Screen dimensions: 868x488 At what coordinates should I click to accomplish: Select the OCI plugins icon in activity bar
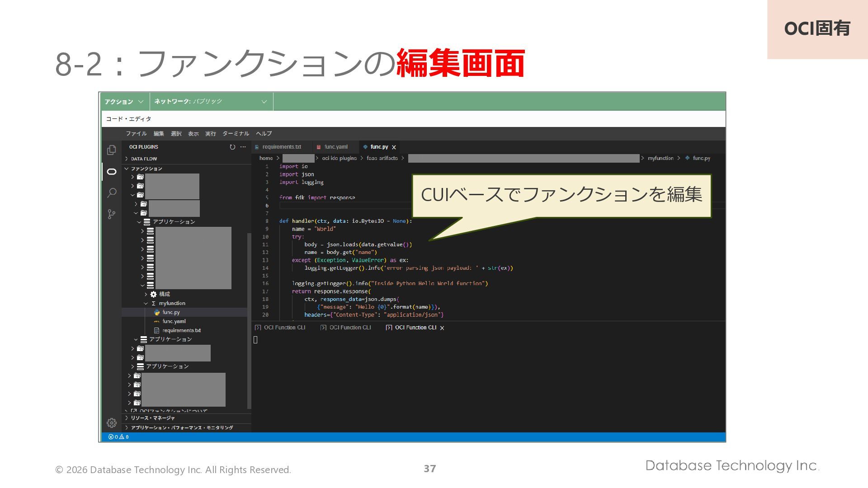point(111,172)
